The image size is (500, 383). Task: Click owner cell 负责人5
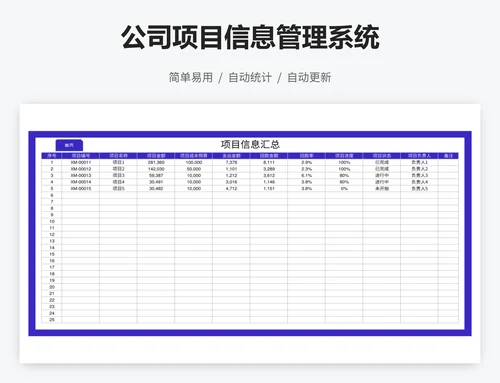click(x=420, y=189)
